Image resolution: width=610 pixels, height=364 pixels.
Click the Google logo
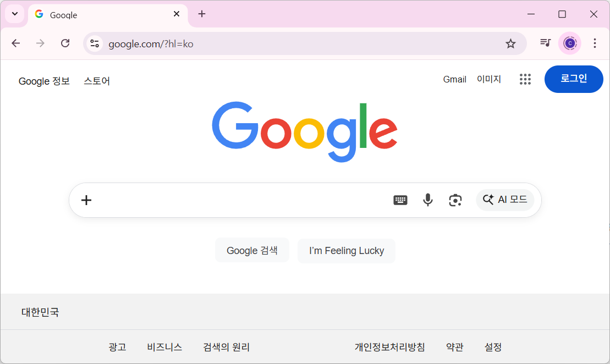(x=305, y=132)
